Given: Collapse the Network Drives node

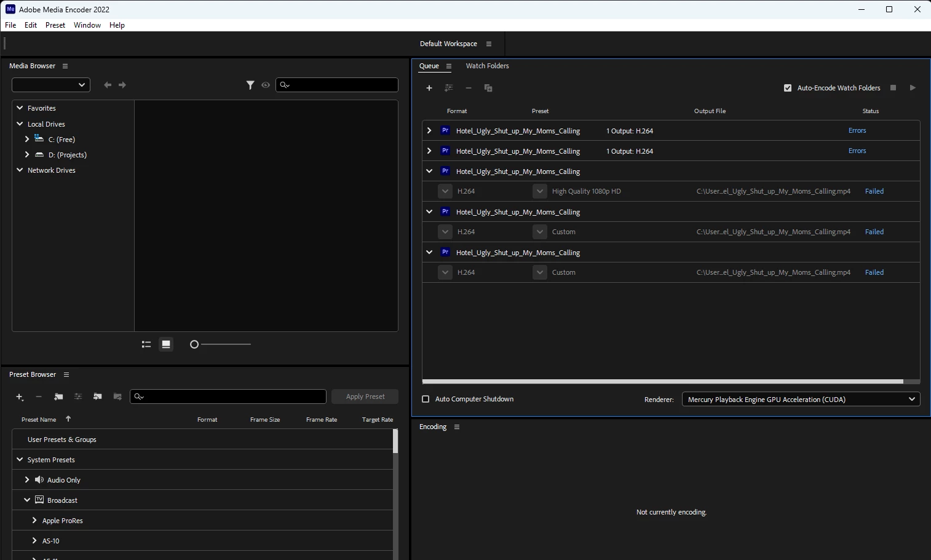Looking at the screenshot, I should point(20,170).
